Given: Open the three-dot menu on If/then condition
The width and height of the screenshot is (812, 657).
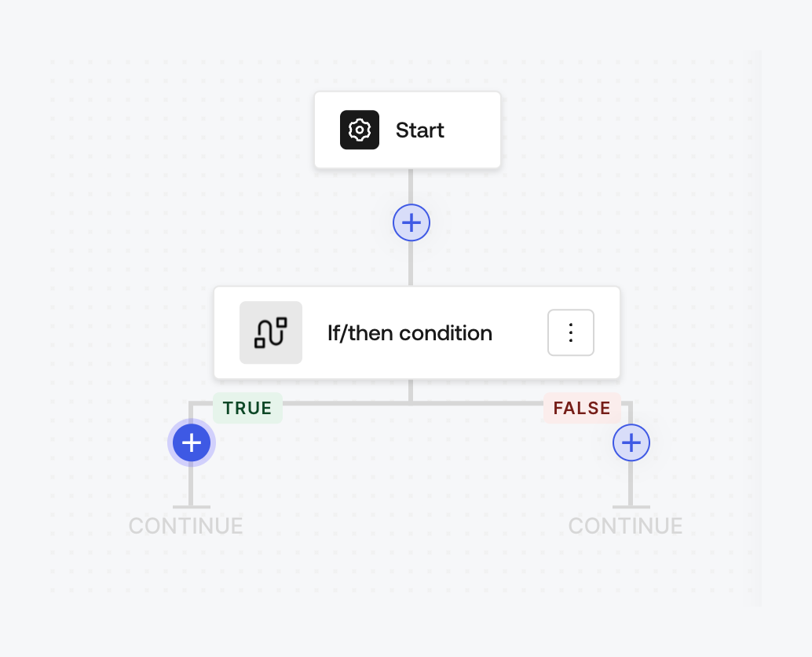Looking at the screenshot, I should 571,332.
